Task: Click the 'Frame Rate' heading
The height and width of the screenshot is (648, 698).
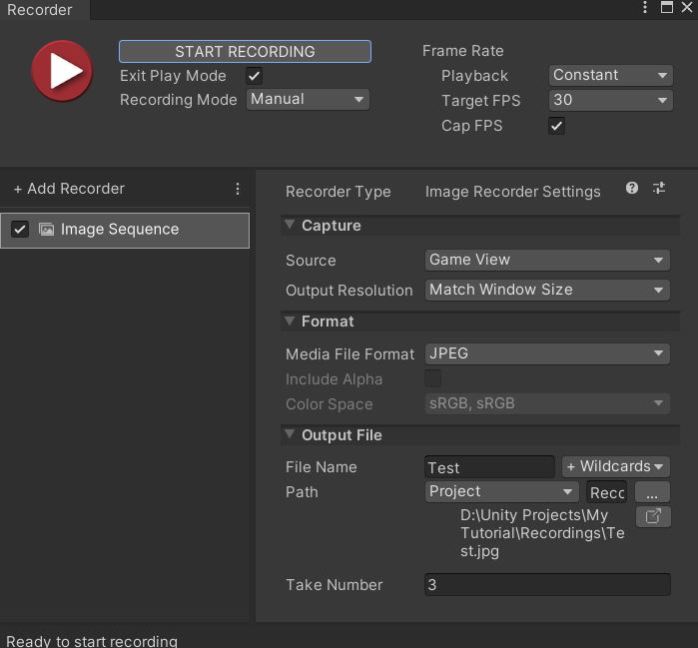Action: [x=463, y=51]
